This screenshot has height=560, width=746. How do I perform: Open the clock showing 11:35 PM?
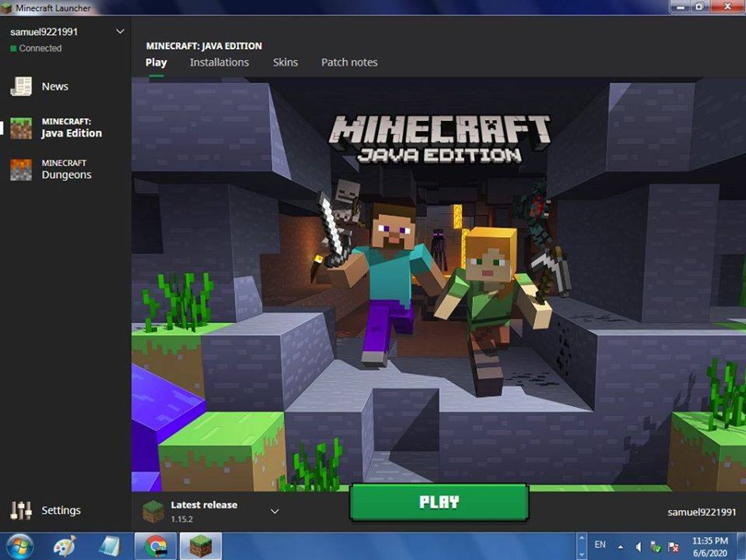click(710, 546)
